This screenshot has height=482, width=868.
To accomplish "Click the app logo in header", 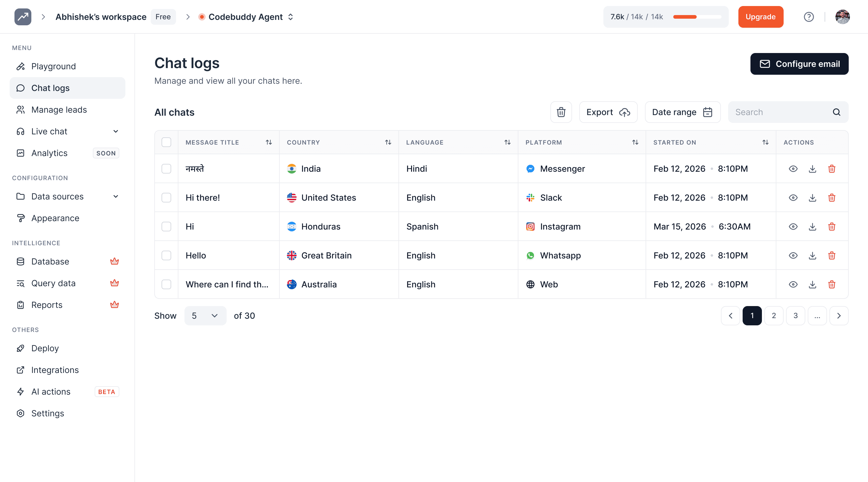I will coord(23,17).
